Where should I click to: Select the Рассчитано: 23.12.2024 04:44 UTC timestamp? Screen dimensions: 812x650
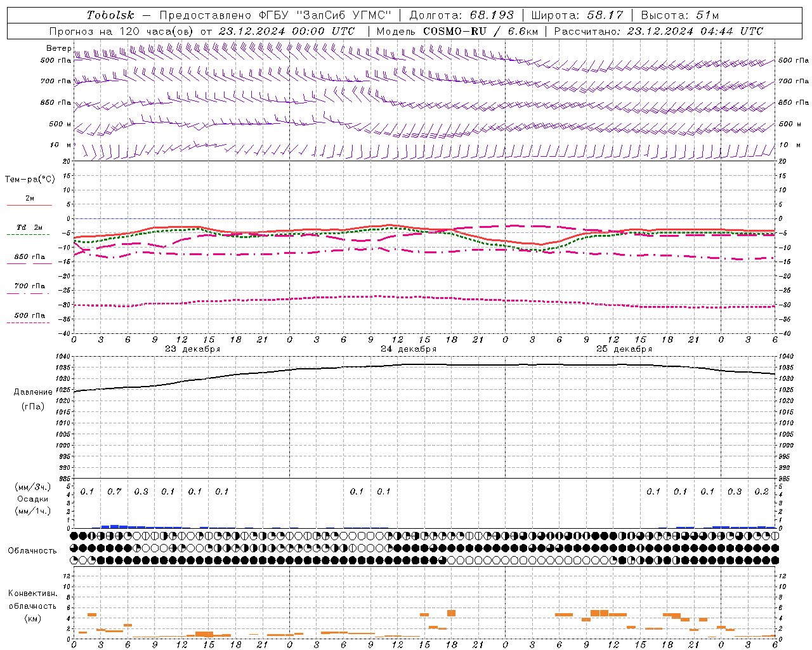tap(658, 31)
